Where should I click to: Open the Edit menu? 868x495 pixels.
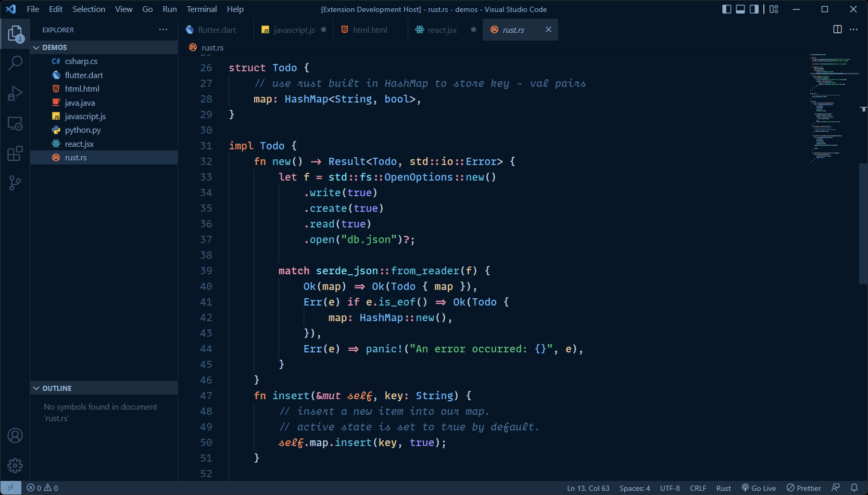tap(56, 9)
